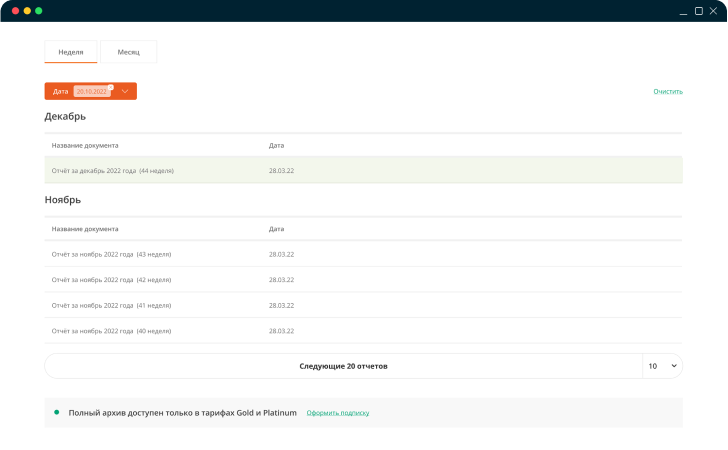
Task: Click the square maximize icon at top right
Action: [698, 11]
